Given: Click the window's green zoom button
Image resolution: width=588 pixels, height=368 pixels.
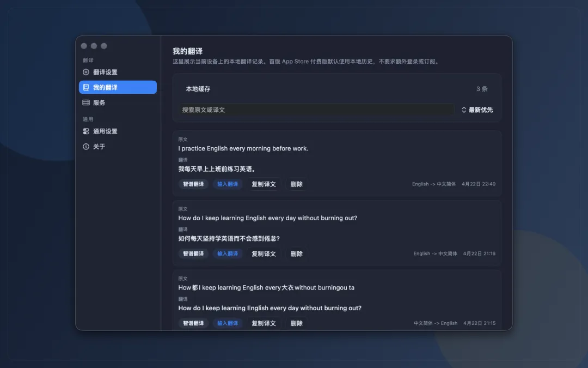Looking at the screenshot, I should 104,46.
